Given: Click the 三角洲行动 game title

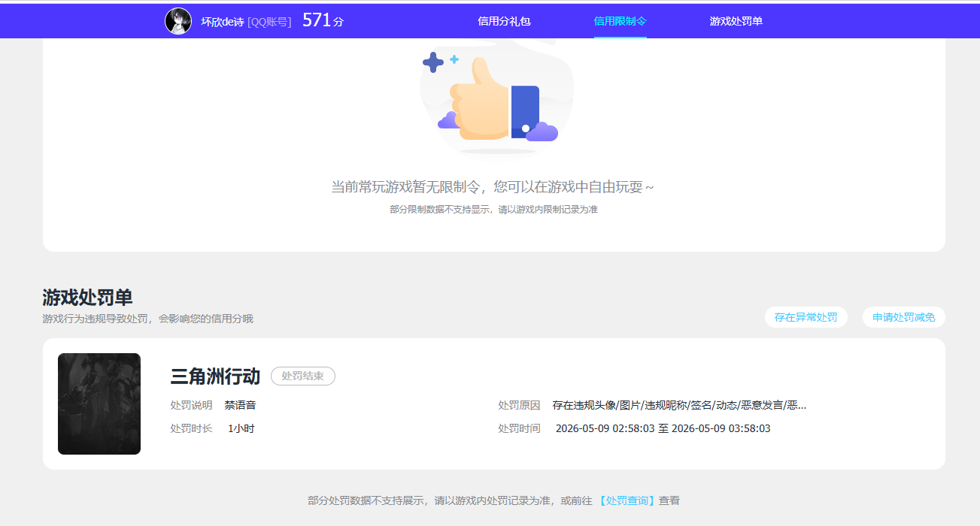Looking at the screenshot, I should point(215,376).
